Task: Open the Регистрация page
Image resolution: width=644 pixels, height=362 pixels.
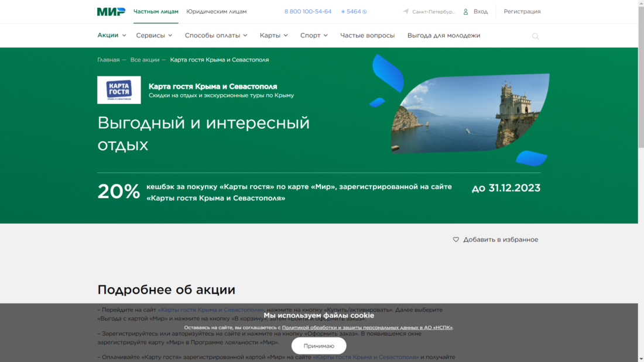Action: click(x=522, y=11)
